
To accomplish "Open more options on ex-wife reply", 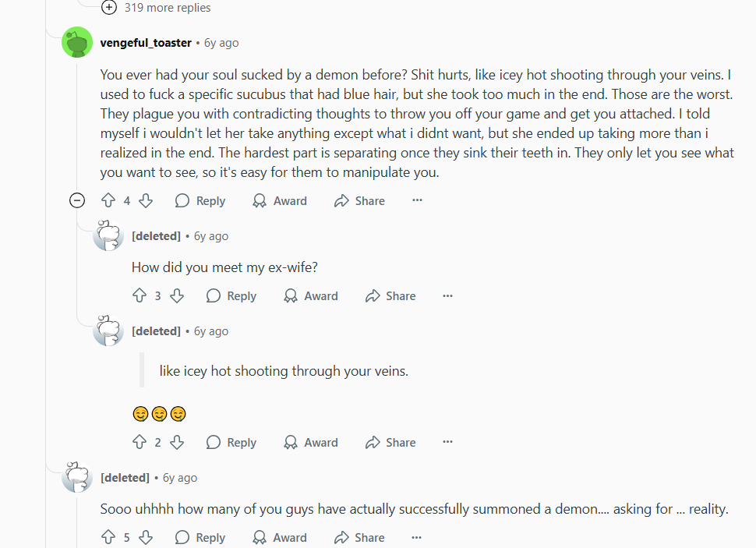I will click(x=447, y=296).
